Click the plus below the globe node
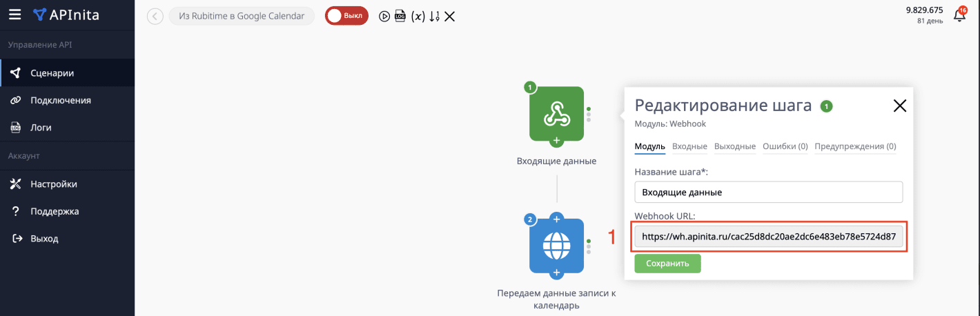Viewport: 980px width, 316px height. pos(556,273)
